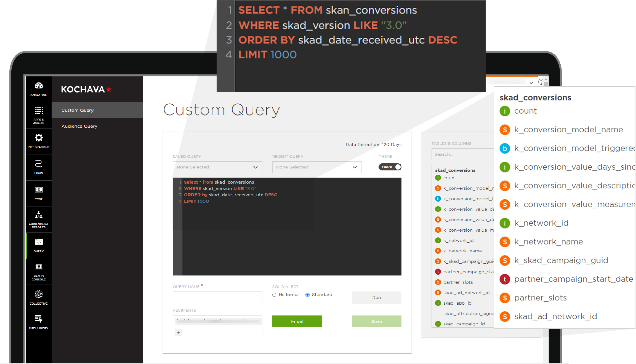Click string icon beside k_skad_campaign_guid in enlarged panel

(505, 261)
